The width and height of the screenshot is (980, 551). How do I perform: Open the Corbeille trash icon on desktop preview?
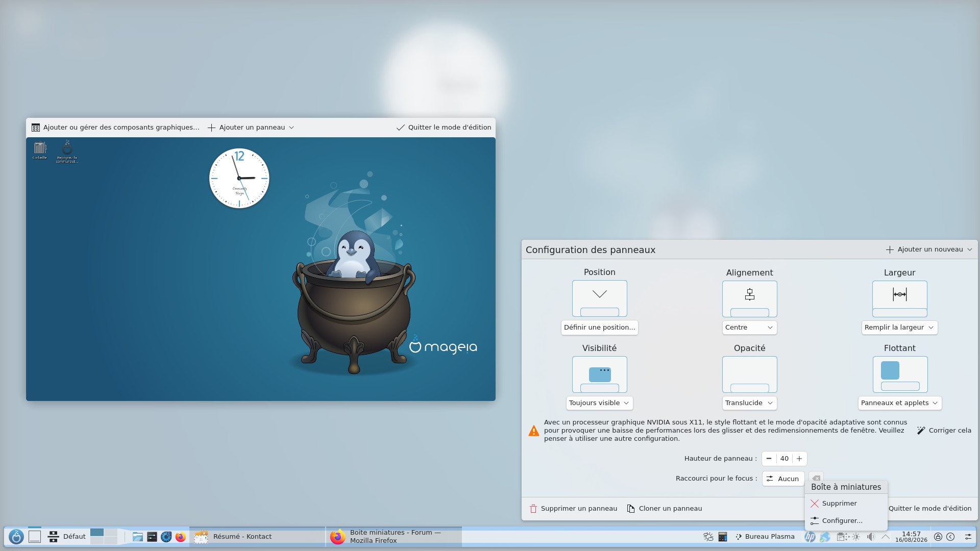(x=40, y=149)
